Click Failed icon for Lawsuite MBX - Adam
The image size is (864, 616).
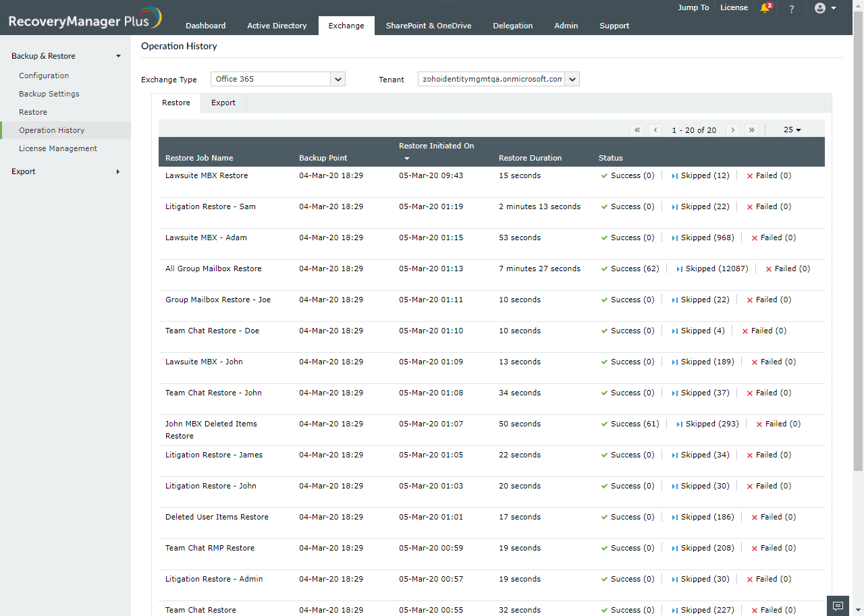tap(755, 237)
